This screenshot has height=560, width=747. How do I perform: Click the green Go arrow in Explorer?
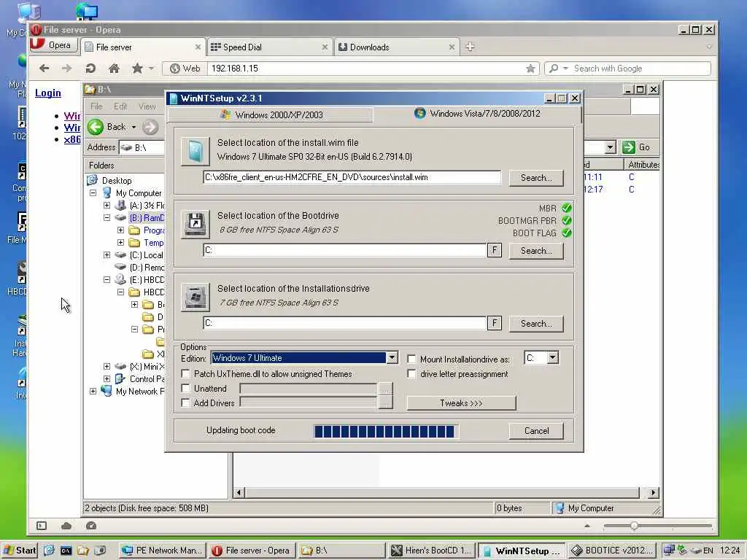coord(629,147)
